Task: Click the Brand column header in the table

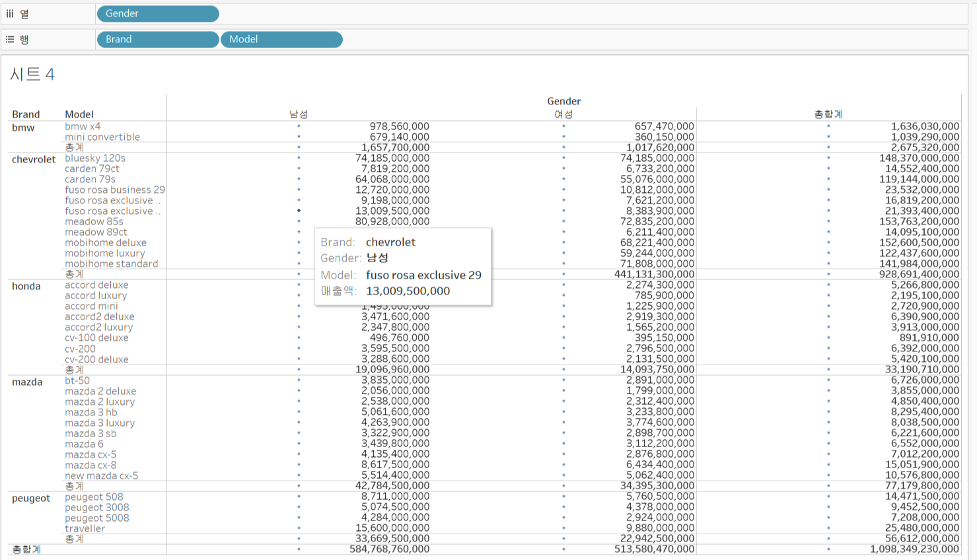Action: [26, 114]
